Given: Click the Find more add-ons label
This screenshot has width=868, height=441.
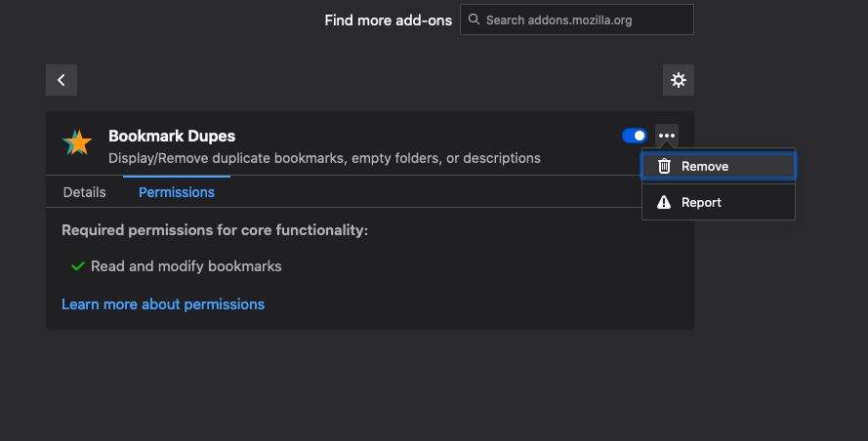Looking at the screenshot, I should click(389, 20).
